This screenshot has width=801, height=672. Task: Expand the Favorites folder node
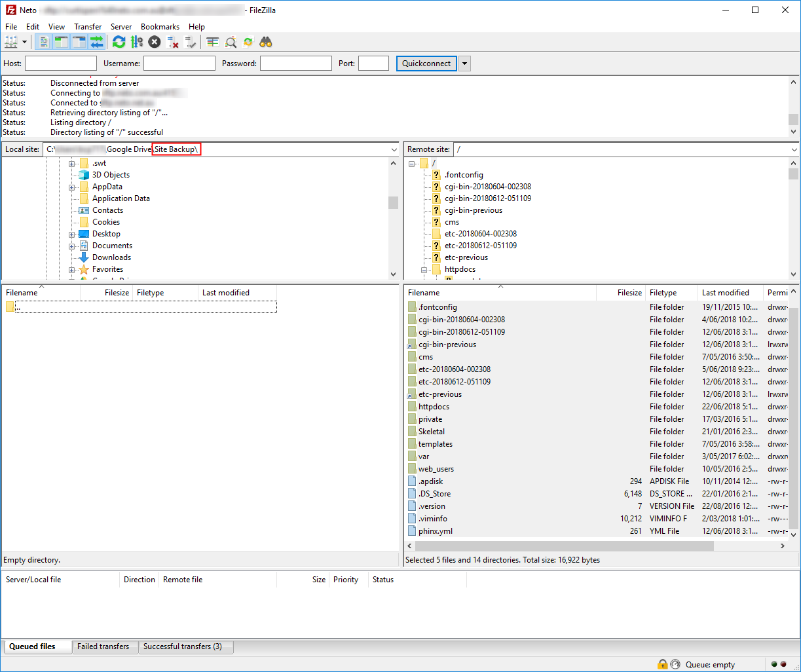tap(72, 269)
